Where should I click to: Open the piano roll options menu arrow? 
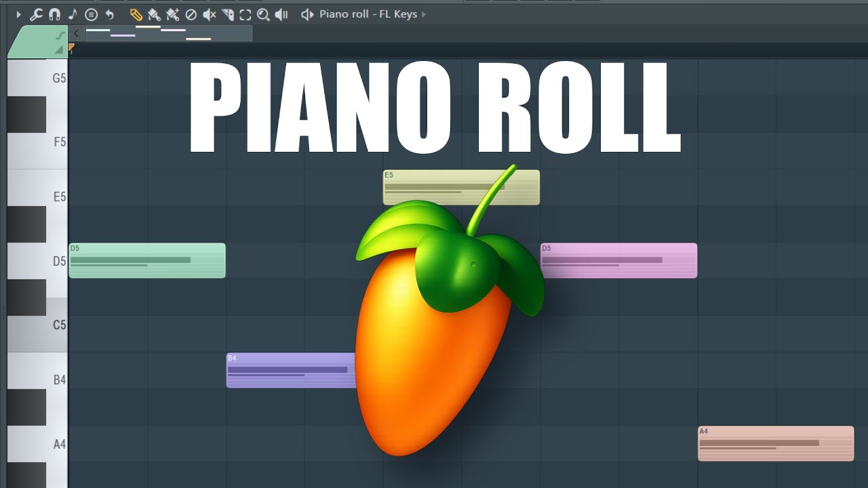pyautogui.click(x=18, y=14)
